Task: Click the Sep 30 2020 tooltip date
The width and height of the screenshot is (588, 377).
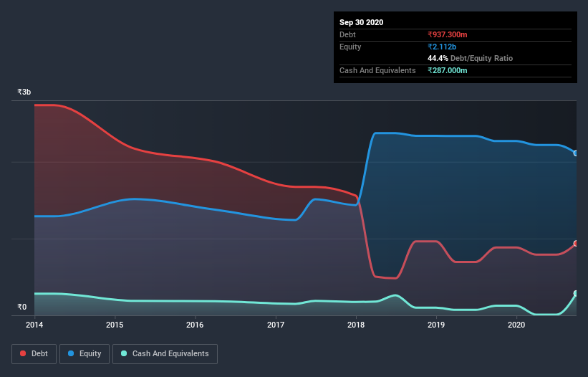Action: (362, 22)
